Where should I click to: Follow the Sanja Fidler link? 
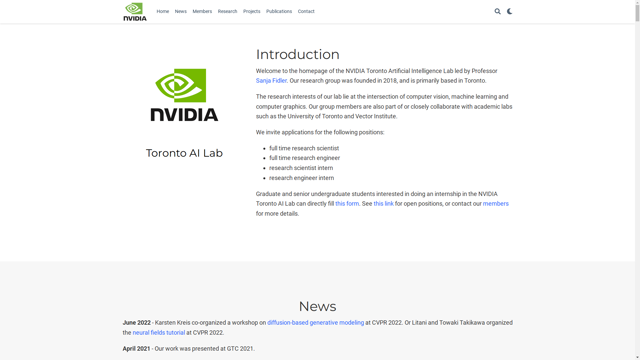[x=271, y=81]
